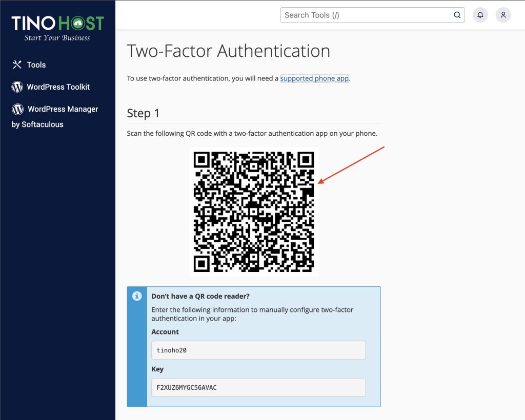Click the two-factor QR code image
The width and height of the screenshot is (525, 420).
click(254, 212)
